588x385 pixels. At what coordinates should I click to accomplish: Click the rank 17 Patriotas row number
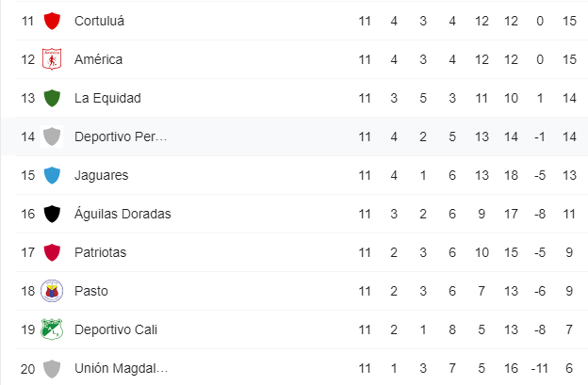tap(27, 252)
